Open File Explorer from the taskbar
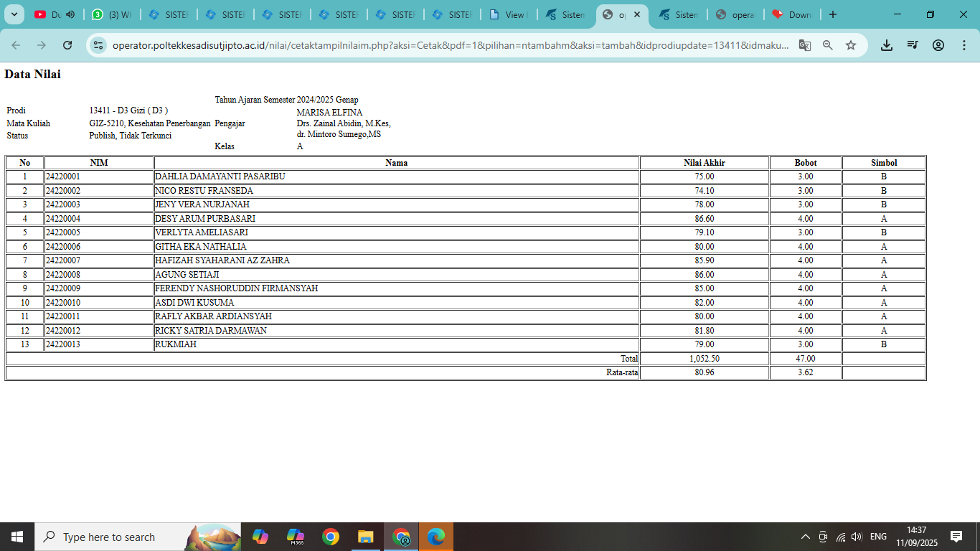Image resolution: width=980 pixels, height=551 pixels. tap(366, 537)
